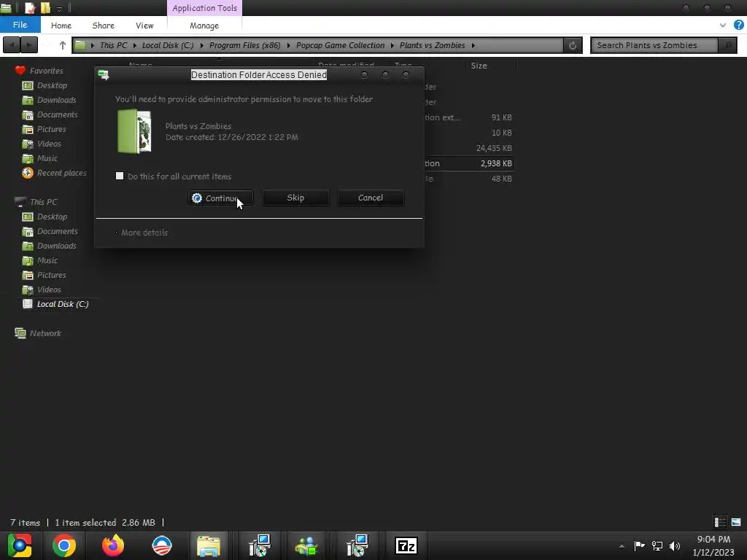747x560 pixels.
Task: Click quick access toolbar dropdown arrow
Action: pyautogui.click(x=59, y=8)
